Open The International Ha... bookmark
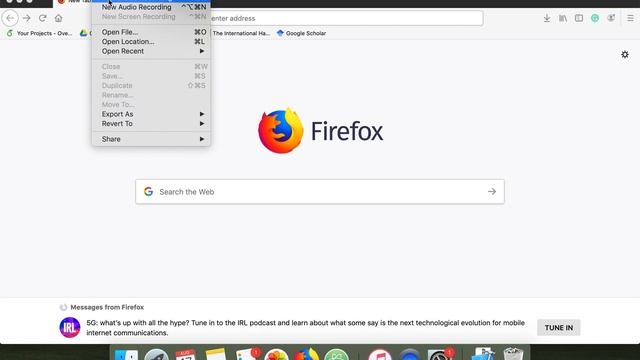Screen dimensions: 640x360 pyautogui.click(x=241, y=33)
